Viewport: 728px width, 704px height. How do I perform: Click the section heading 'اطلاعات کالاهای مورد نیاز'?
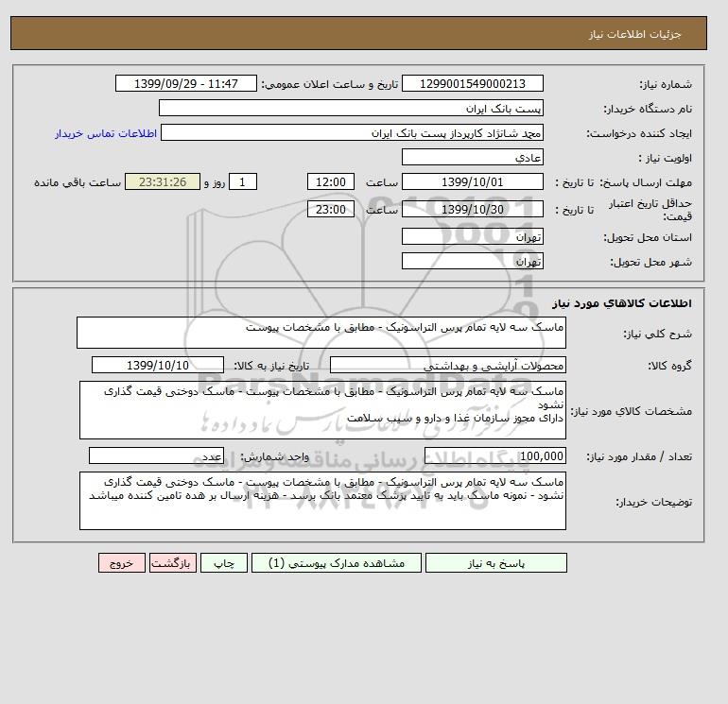[x=622, y=303]
